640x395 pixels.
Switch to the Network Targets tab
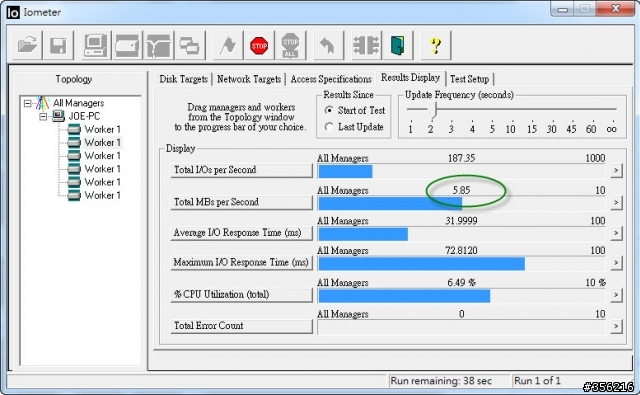[249, 79]
